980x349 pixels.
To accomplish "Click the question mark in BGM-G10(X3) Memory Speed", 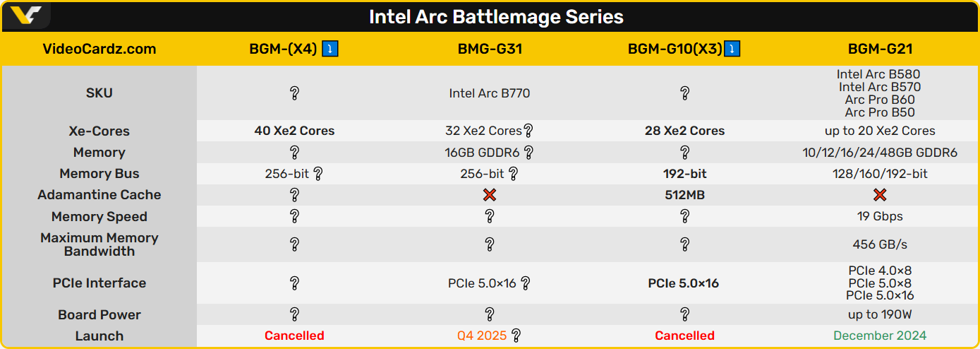I will tap(684, 217).
